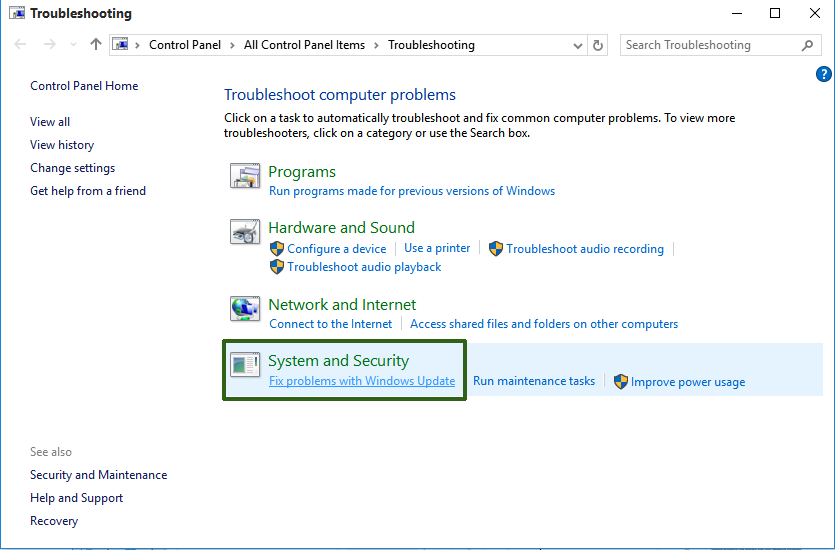This screenshot has height=550, width=835.
Task: Expand the chevron before Control Panel breadcrumb
Action: [x=137, y=45]
